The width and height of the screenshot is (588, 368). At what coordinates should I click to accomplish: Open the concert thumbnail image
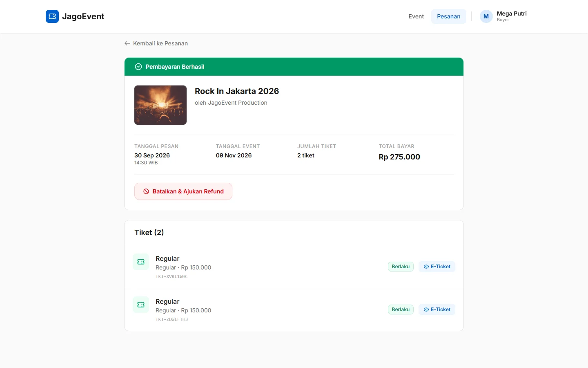160,105
